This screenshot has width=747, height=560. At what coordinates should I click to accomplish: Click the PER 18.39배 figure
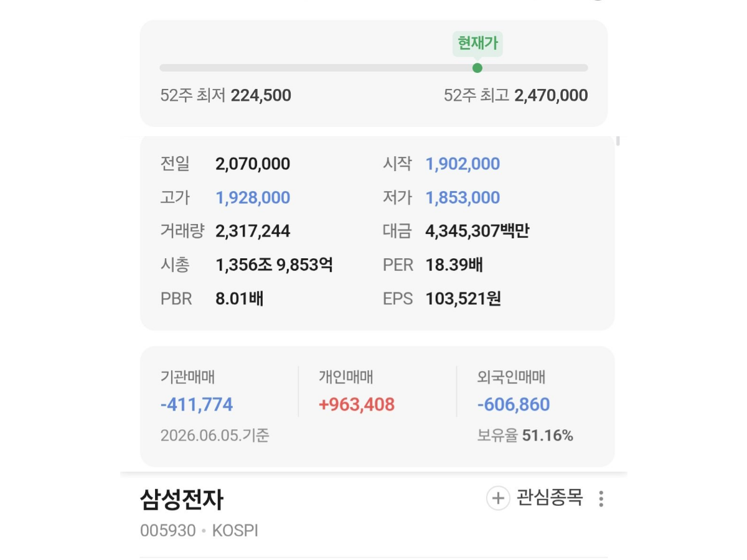(454, 265)
